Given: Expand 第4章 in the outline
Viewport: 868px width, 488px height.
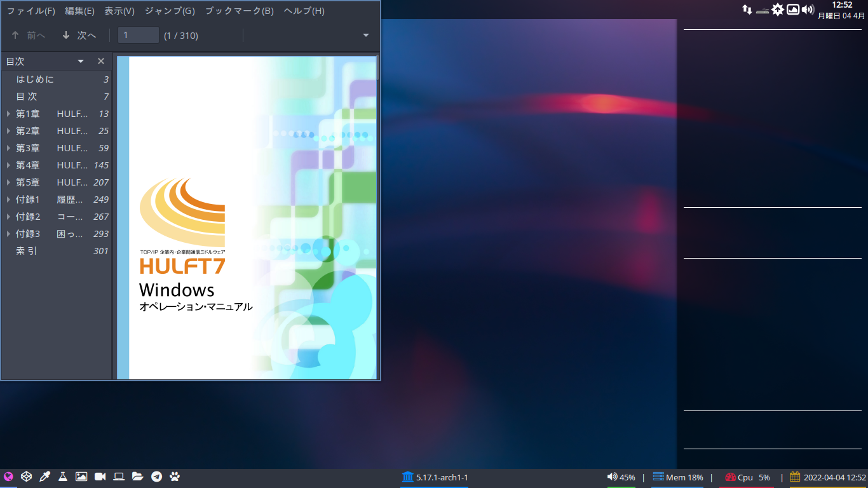Looking at the screenshot, I should coord(8,165).
